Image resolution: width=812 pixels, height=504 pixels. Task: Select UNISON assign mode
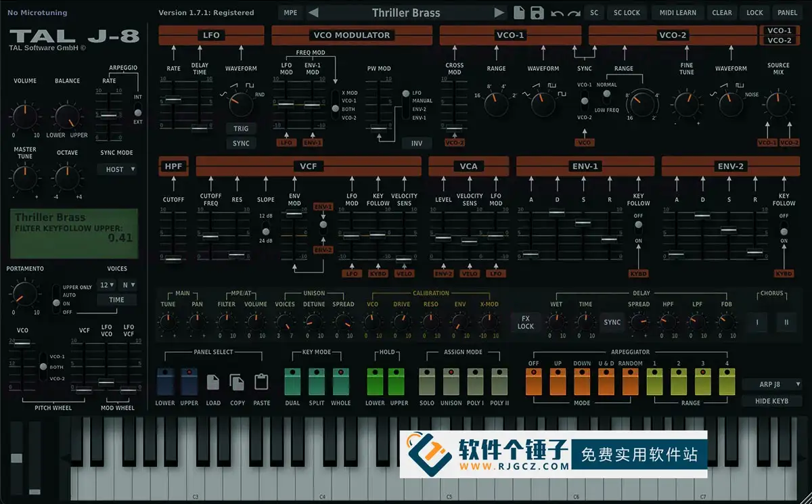coord(451,382)
